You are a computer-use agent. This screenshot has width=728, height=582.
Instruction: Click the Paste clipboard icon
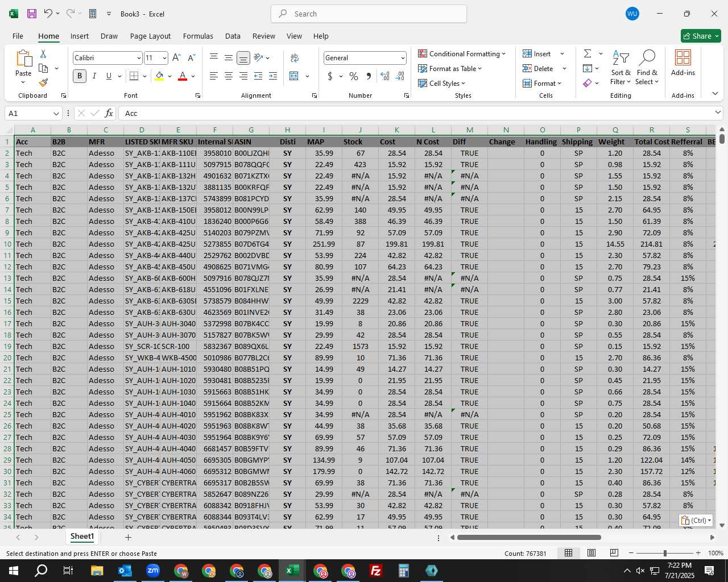(23, 59)
